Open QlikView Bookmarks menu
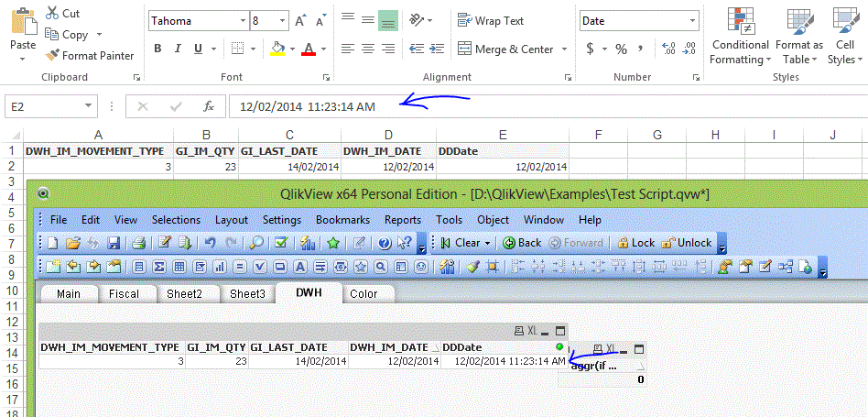The image size is (868, 417). click(342, 220)
